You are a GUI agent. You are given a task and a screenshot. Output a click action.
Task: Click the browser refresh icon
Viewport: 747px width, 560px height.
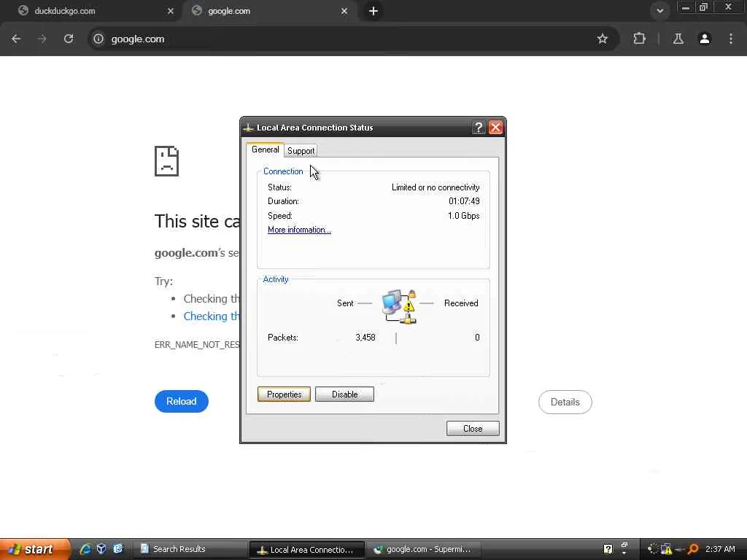point(69,39)
